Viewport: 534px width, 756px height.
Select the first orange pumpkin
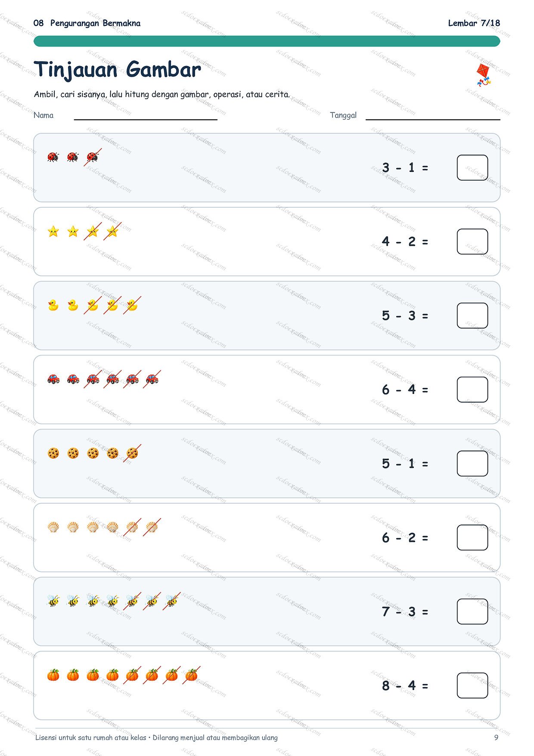(x=53, y=675)
